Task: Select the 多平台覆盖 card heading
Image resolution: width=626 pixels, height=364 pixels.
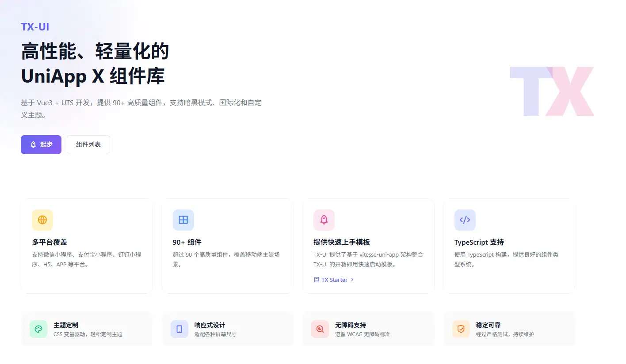Action: click(50, 242)
